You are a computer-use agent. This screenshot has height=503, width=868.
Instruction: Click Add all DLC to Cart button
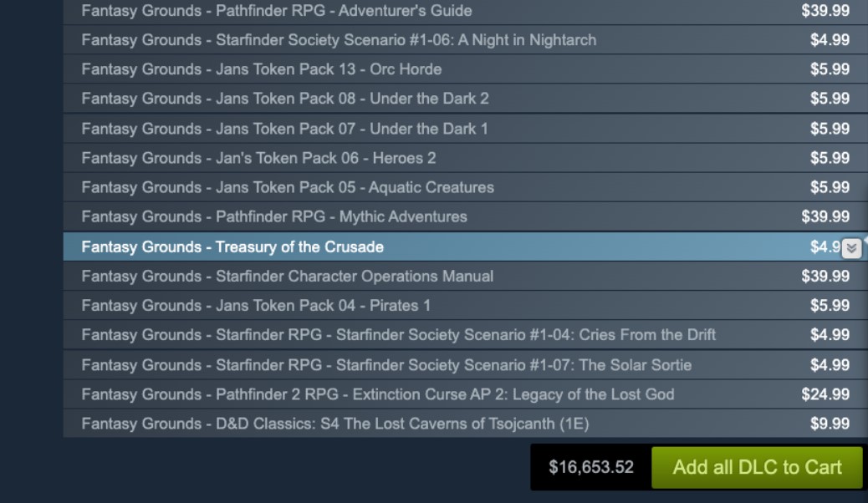tap(757, 467)
